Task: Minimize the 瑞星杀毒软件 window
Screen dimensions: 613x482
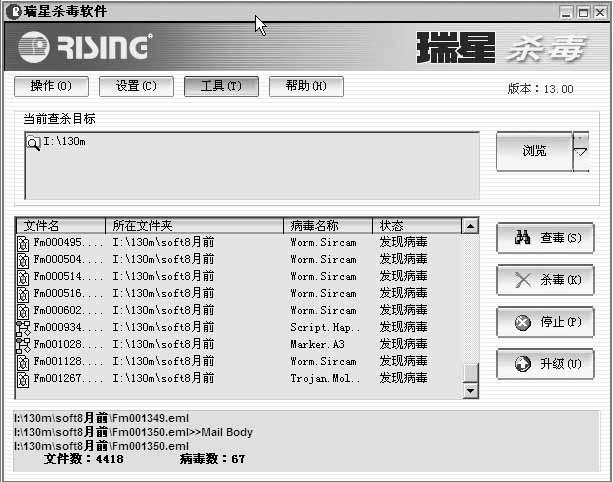Action: [x=566, y=13]
